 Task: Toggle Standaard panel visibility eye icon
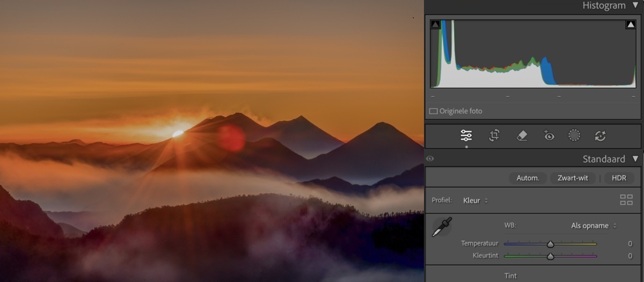pos(430,159)
